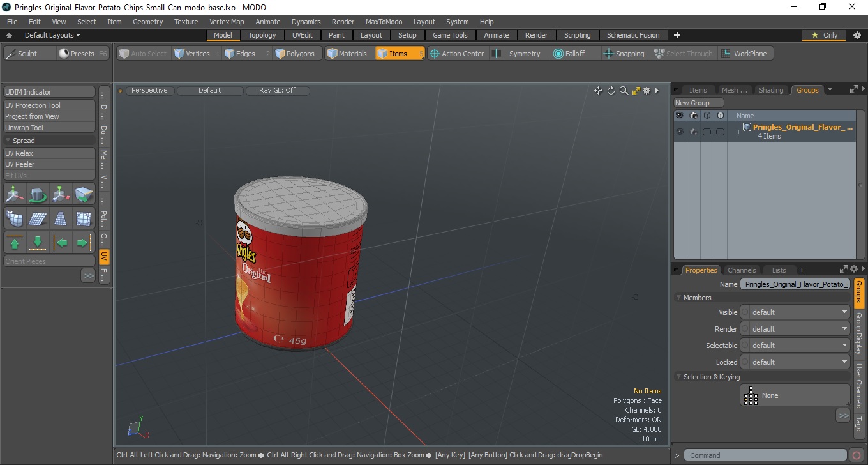Open the viewport settings gear icon

647,91
